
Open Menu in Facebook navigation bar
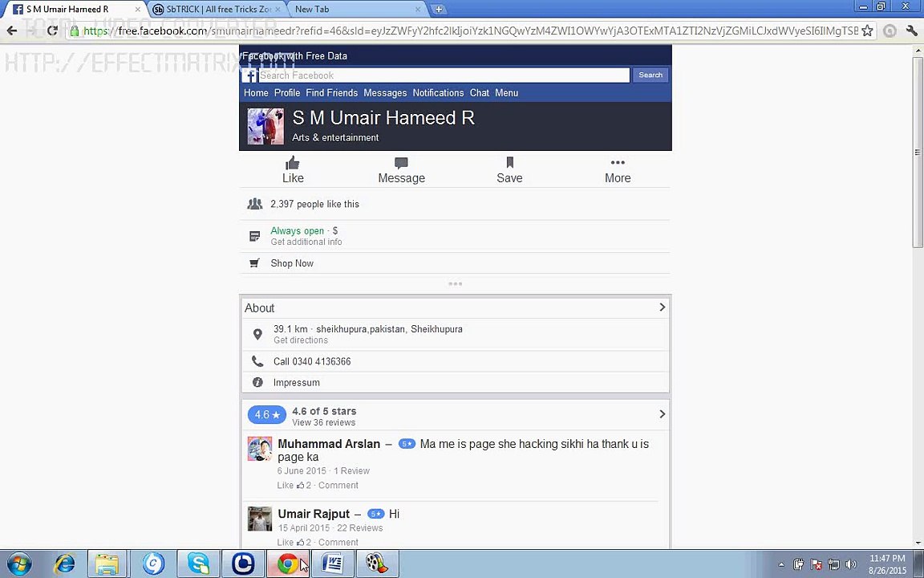point(506,92)
